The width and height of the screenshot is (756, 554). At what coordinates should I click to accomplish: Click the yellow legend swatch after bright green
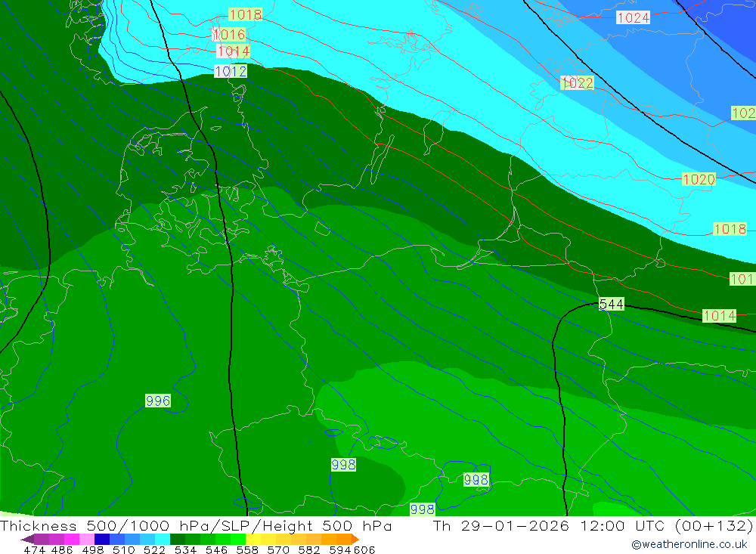[x=253, y=539]
